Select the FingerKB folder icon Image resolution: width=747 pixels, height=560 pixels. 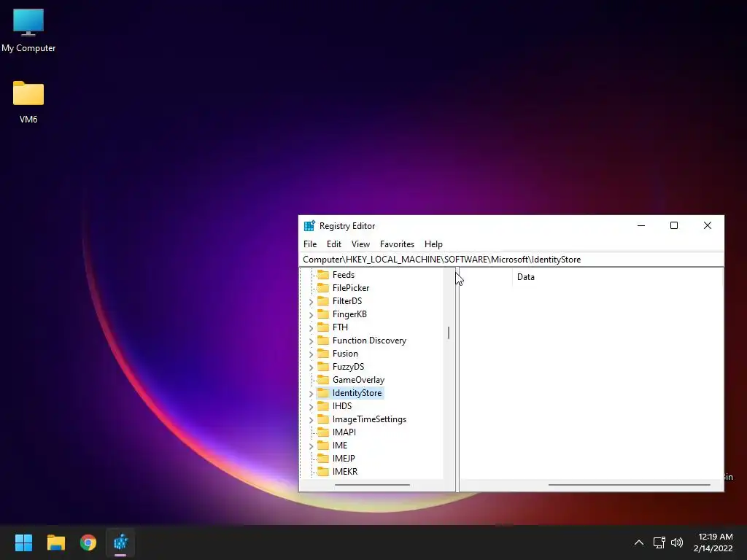coord(323,314)
